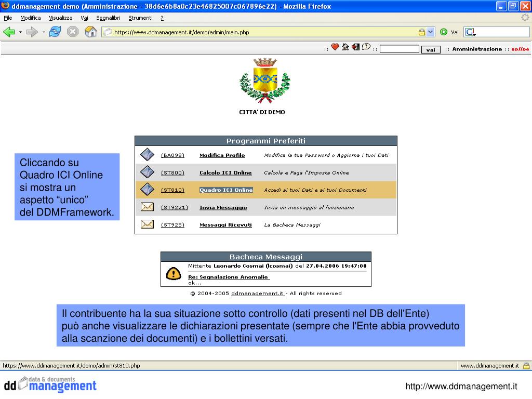The width and height of the screenshot is (532, 399).
Task: Click the red 'online' status text
Action: coord(520,49)
